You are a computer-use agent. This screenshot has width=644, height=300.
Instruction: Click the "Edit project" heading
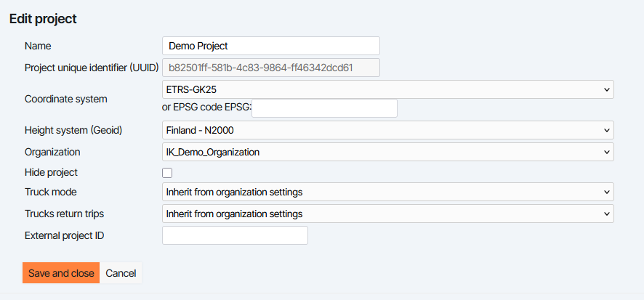43,19
